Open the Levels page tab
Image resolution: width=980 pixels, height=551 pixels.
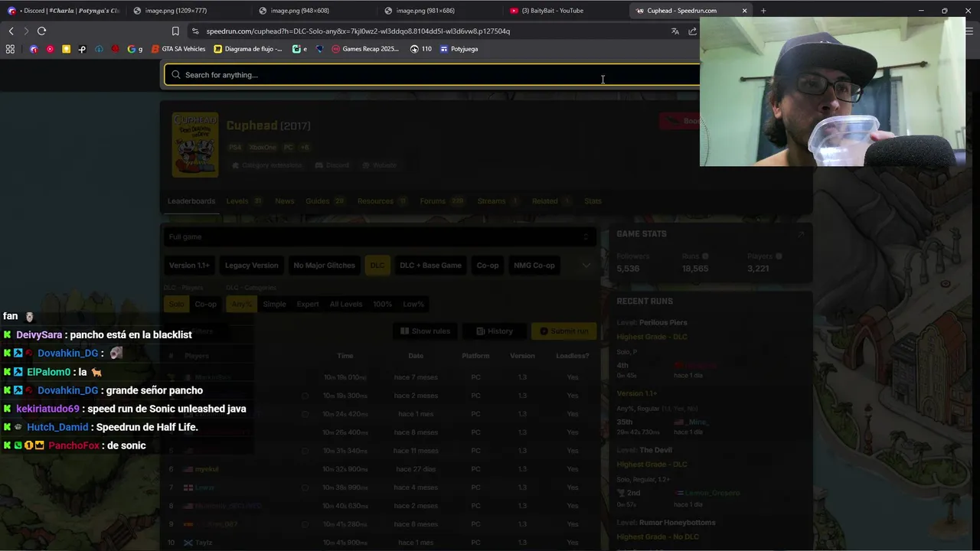(244, 201)
